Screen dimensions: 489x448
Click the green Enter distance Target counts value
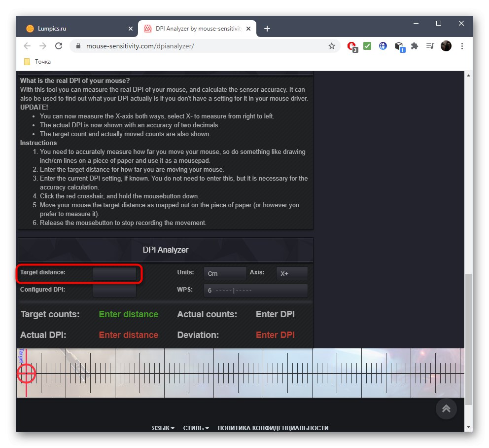tap(129, 314)
